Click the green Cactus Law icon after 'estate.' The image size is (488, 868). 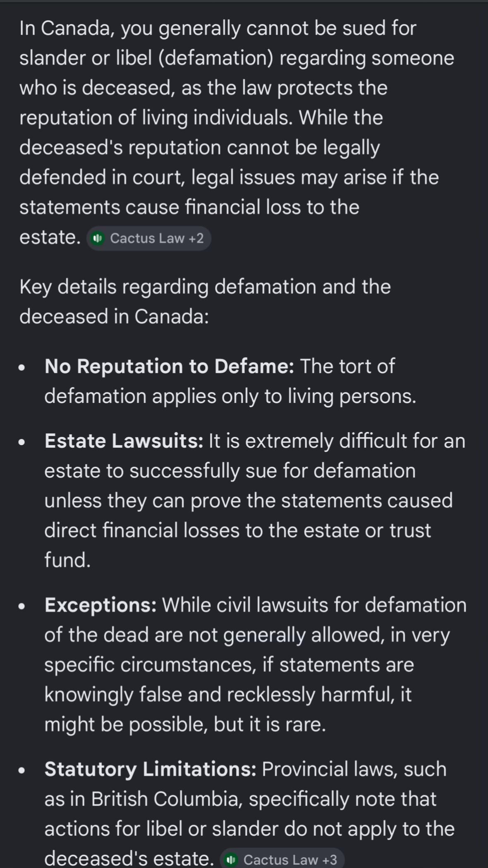coord(98,238)
